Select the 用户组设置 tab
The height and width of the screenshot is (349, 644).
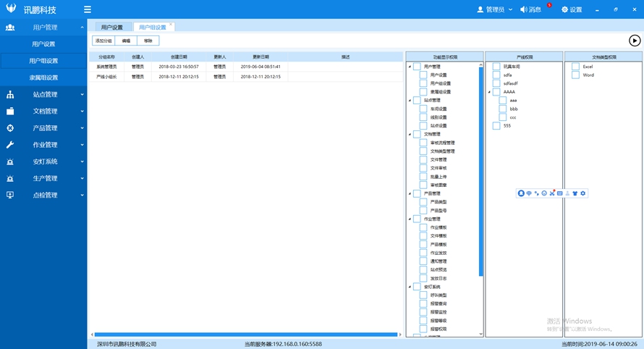point(153,27)
